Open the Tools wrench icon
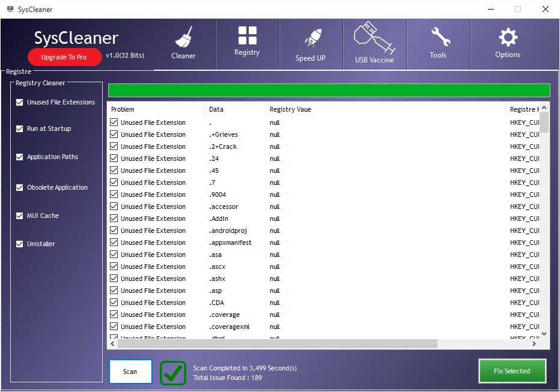The image size is (560, 392). [x=440, y=37]
